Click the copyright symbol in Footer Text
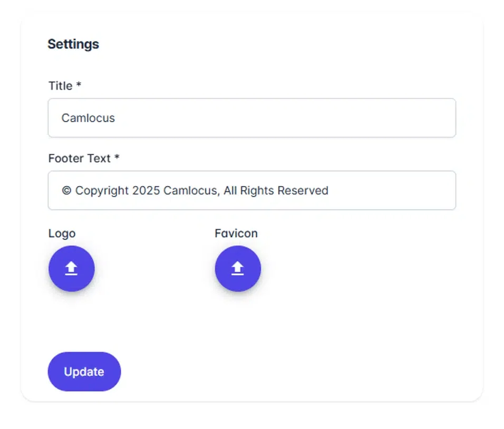 [x=66, y=191]
